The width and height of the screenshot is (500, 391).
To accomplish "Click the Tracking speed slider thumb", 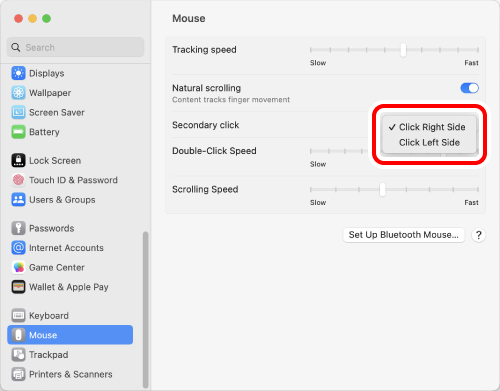I will click(403, 50).
